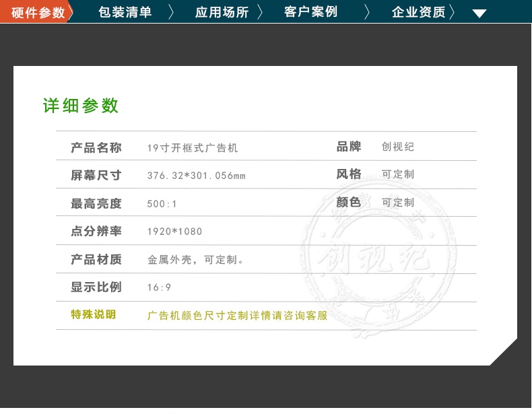Open the 包装清单 tab

[x=125, y=12]
